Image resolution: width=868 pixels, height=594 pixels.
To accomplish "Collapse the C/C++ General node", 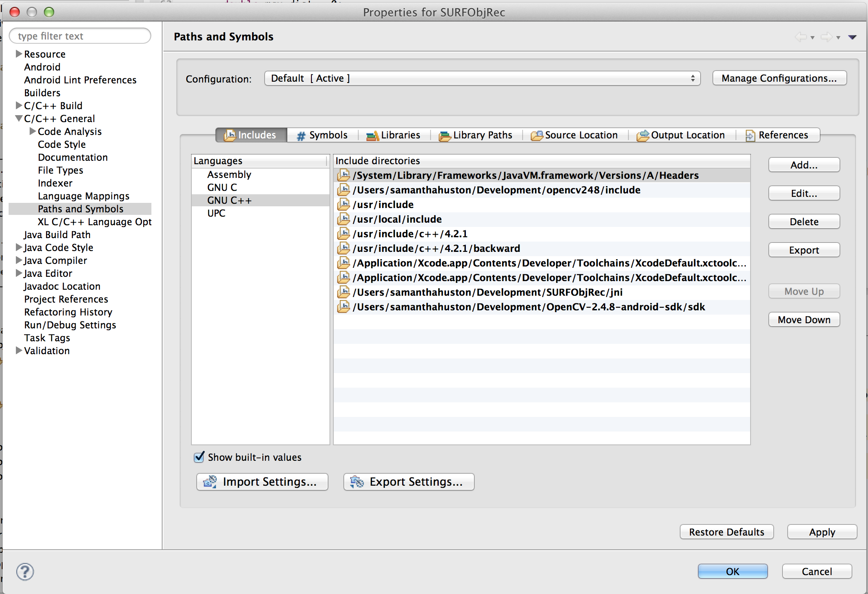I will click(19, 118).
